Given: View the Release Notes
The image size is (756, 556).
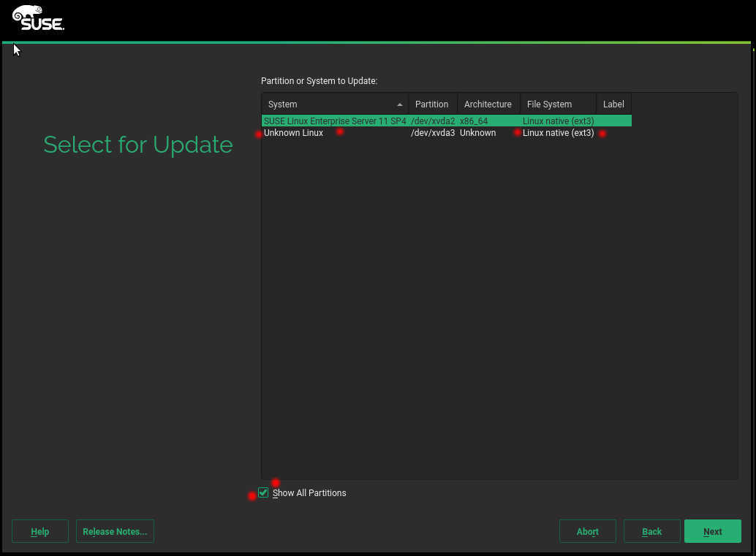Looking at the screenshot, I should pyautogui.click(x=115, y=531).
